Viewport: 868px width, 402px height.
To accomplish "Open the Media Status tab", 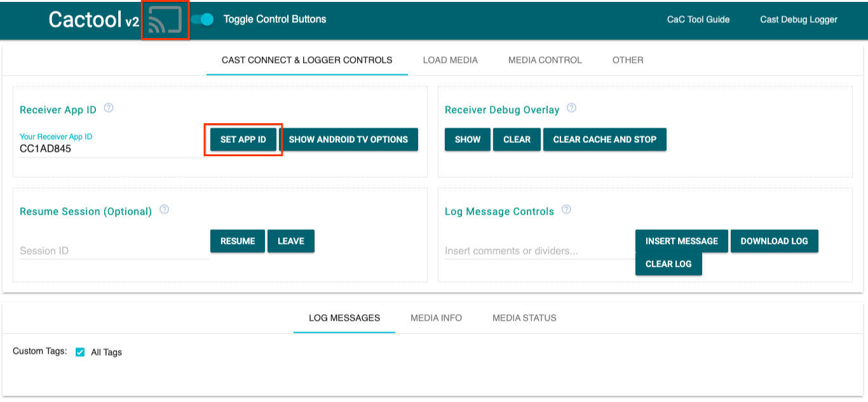I will pos(524,318).
